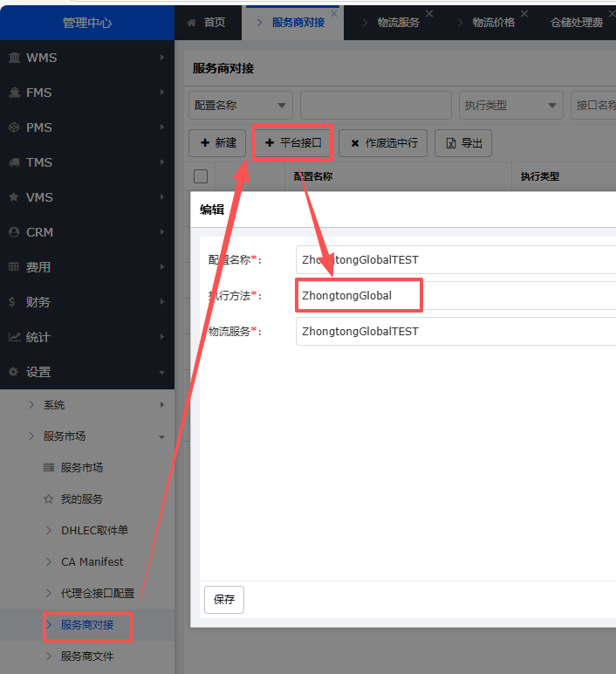
Task: Click the 导出 export button
Action: pyautogui.click(x=463, y=143)
